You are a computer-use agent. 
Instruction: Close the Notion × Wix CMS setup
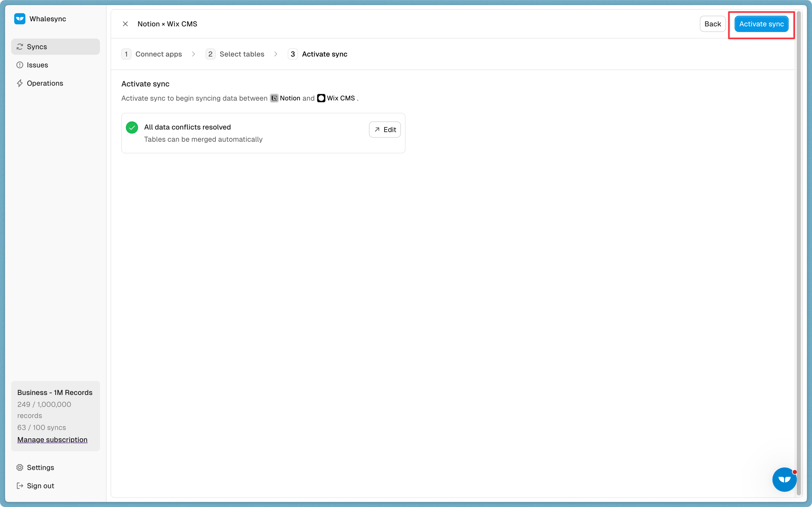(125, 24)
